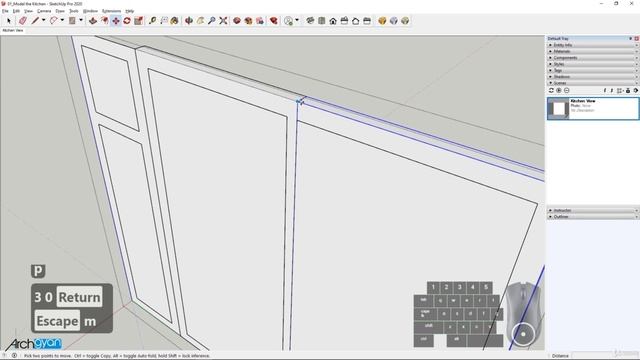
Task: Activate the Line pencil tool
Action: [35, 20]
